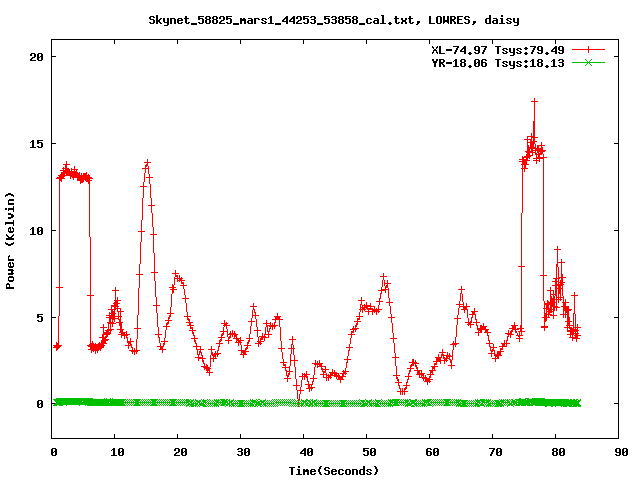
Task: Click x-axis tick label 50
Action: (x=369, y=452)
